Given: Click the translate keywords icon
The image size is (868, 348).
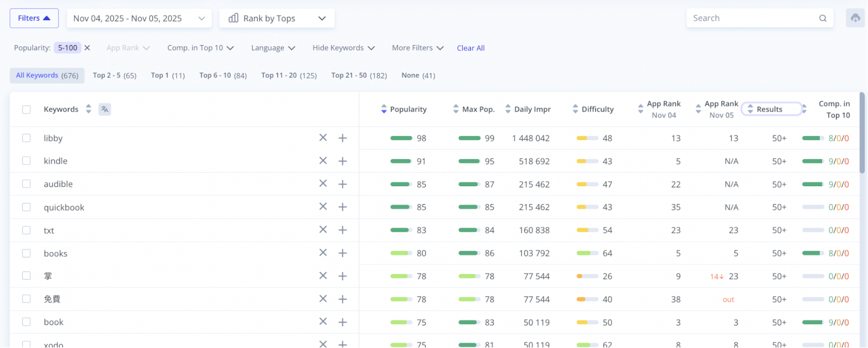Looking at the screenshot, I should pyautogui.click(x=105, y=109).
